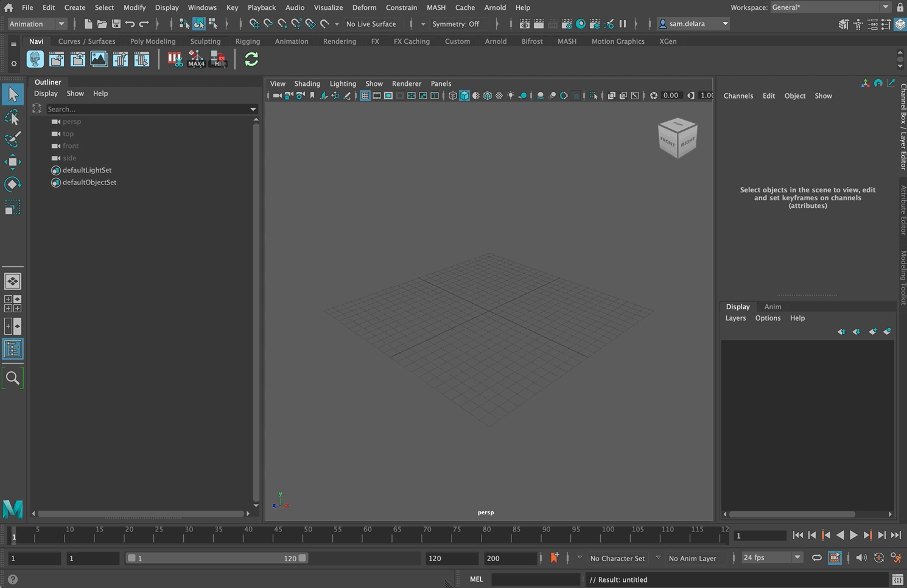Toggle the viewport grid display icon
Image resolution: width=907 pixels, height=588 pixels.
365,96
